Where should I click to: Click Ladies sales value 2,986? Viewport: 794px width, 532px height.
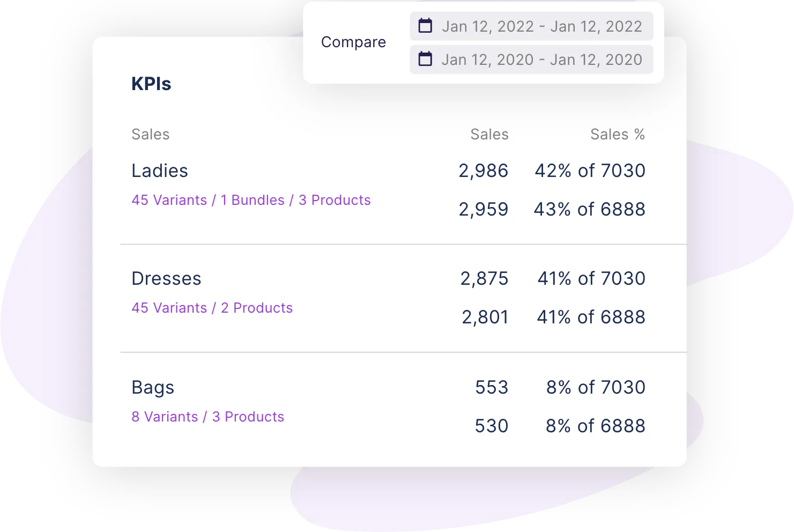(x=483, y=171)
